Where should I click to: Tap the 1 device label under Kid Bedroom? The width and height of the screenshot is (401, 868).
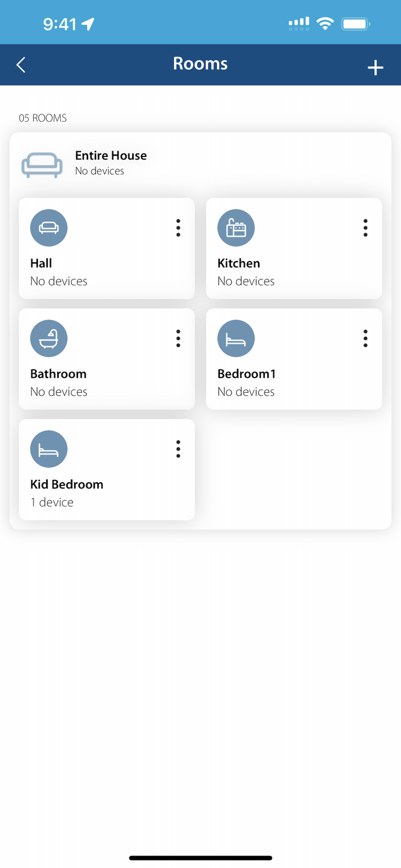51,502
